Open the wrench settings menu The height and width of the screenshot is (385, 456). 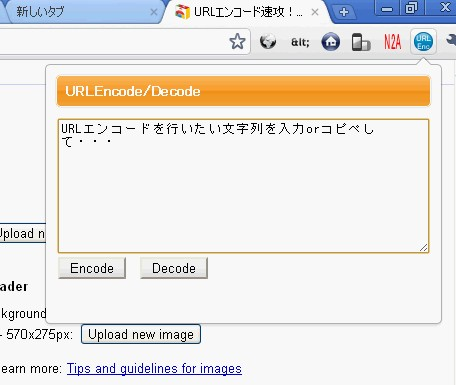click(x=451, y=41)
